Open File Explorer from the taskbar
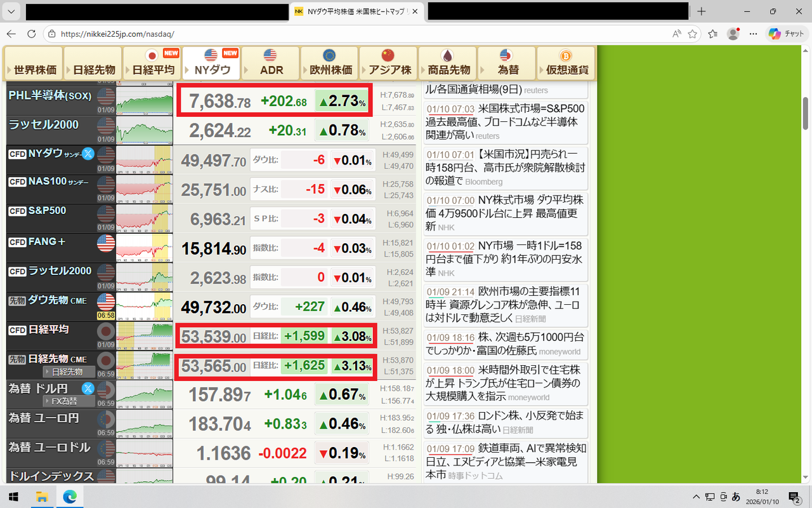Image resolution: width=812 pixels, height=508 pixels. (x=42, y=496)
